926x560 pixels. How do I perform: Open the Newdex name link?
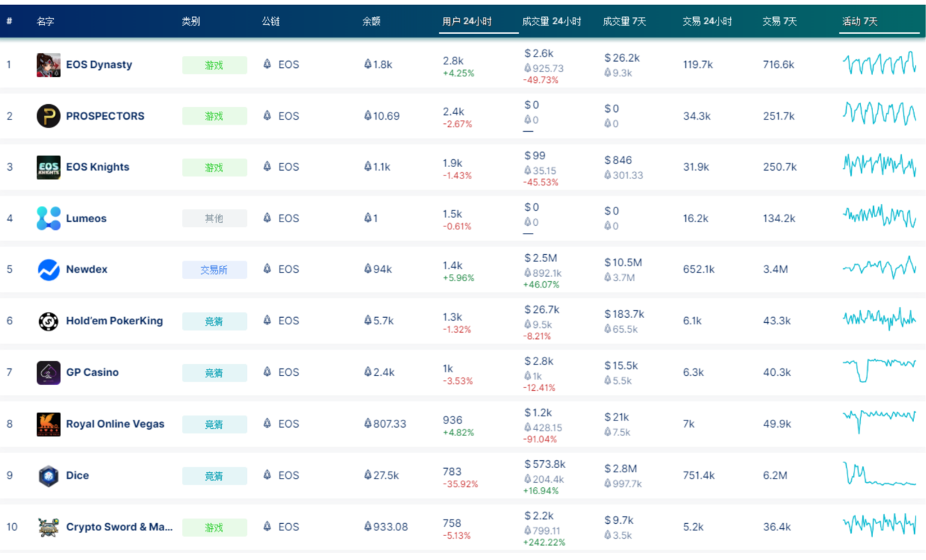(x=86, y=270)
